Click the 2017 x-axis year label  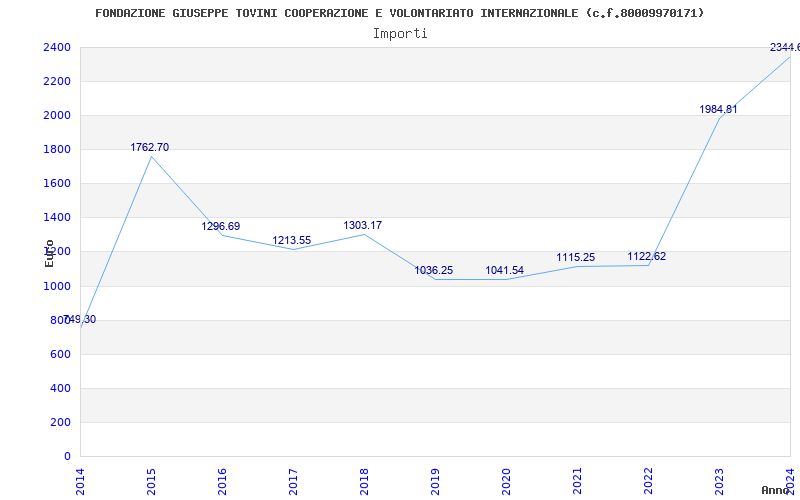293,482
